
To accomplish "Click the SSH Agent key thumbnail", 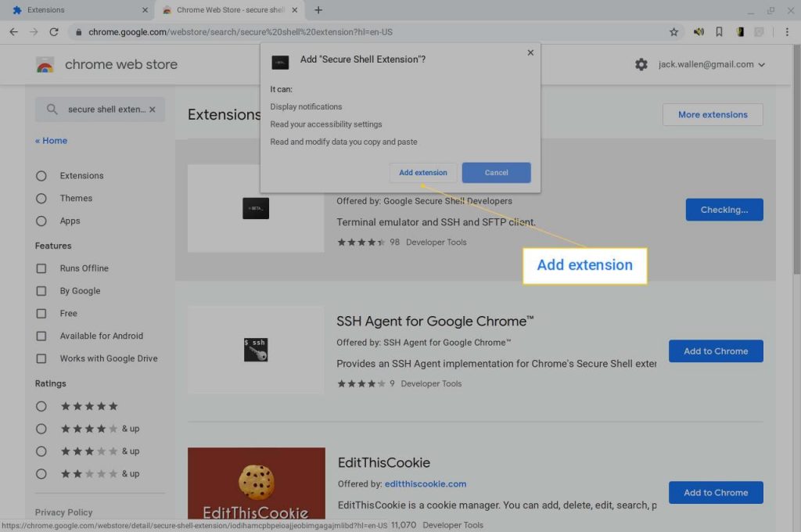I will tap(256, 350).
